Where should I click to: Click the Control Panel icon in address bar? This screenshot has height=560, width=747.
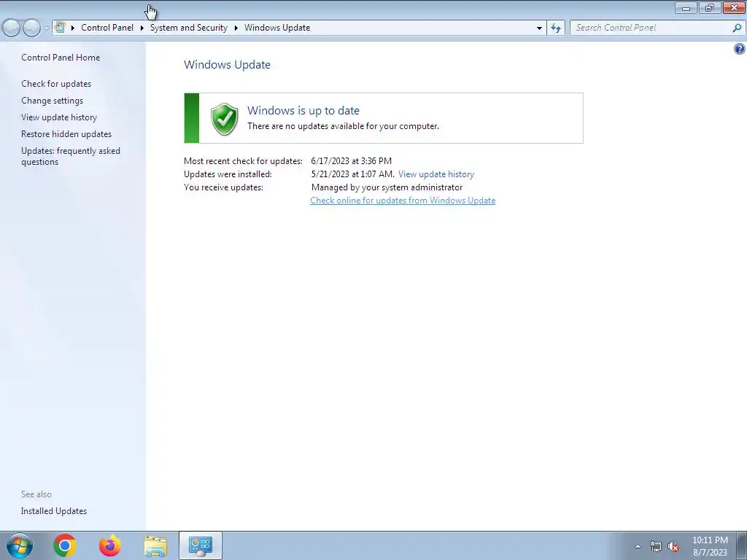click(60, 28)
